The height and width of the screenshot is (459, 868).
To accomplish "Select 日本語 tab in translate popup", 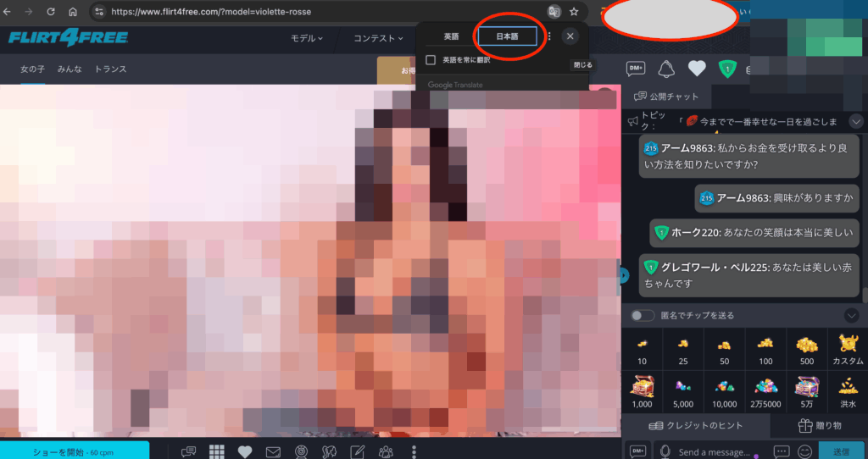I will (x=507, y=36).
